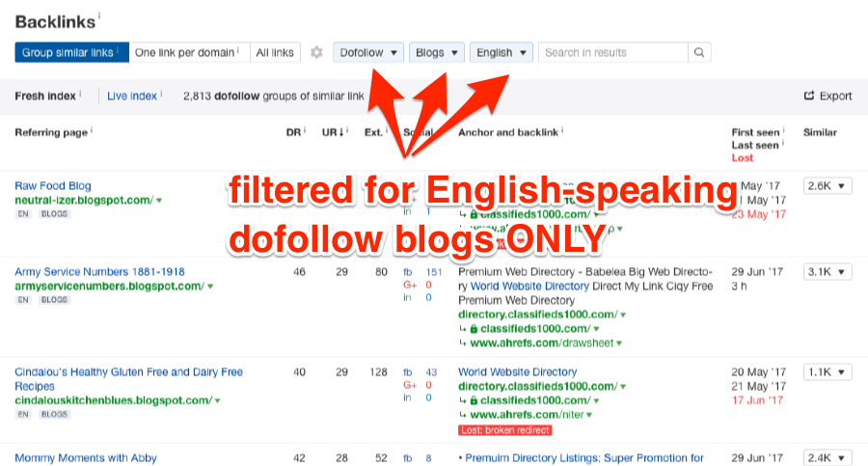Click the BLOGS tag under Cindalou's
Image resolution: width=868 pixels, height=466 pixels.
point(54,414)
